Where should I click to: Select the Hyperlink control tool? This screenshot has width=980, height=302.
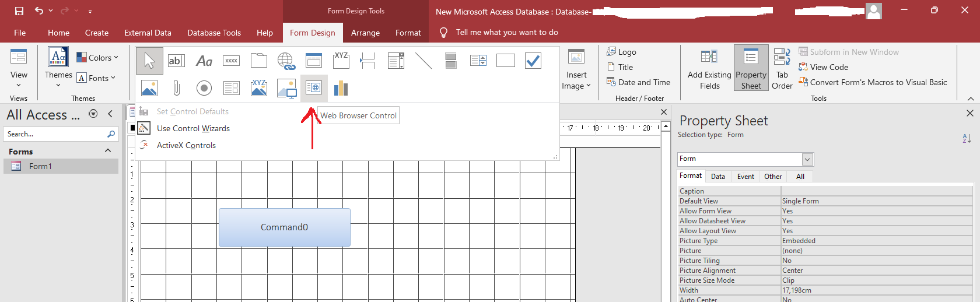click(x=286, y=61)
